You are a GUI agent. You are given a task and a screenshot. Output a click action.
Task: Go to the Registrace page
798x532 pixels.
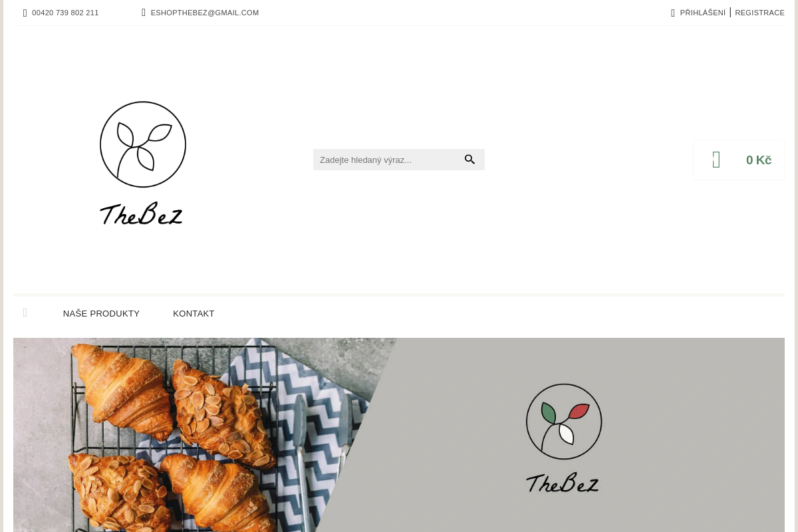759,13
